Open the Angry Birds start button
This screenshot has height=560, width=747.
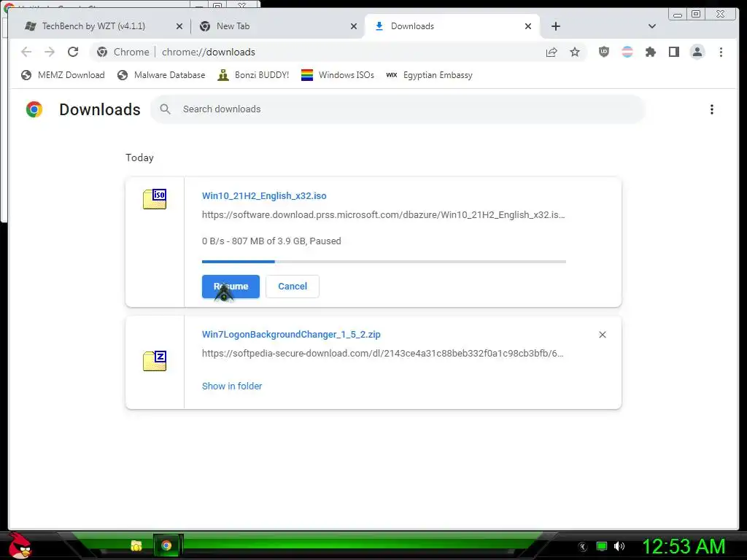[20, 545]
